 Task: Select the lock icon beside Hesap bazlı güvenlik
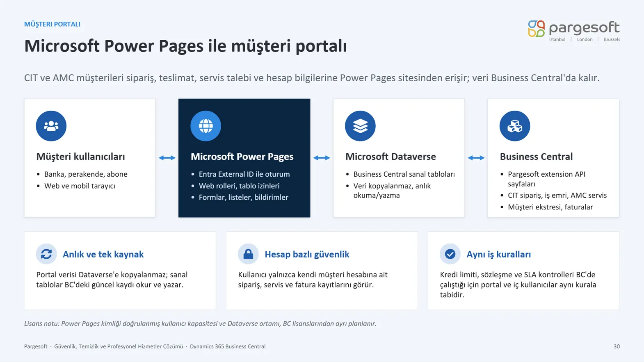pyautogui.click(x=248, y=254)
